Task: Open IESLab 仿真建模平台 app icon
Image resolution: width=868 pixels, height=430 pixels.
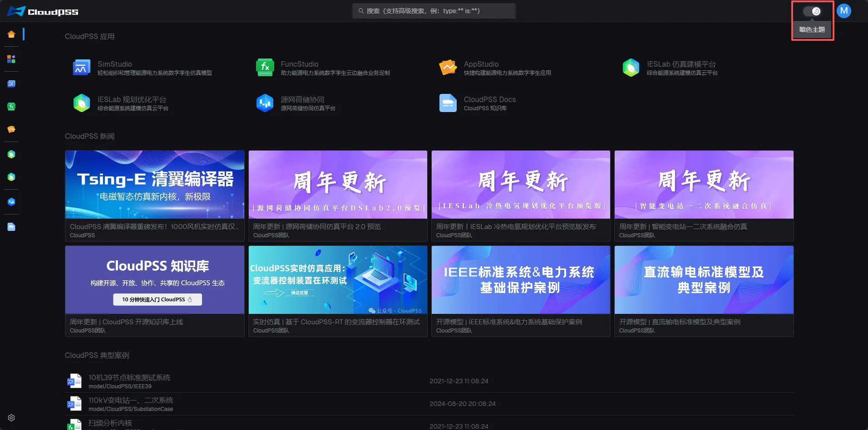Action: [x=631, y=68]
